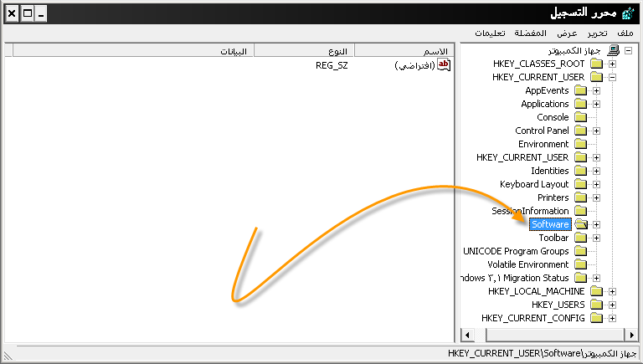
Task: Collapse HKEY_CURRENT_USER top-level hive
Action: pyautogui.click(x=612, y=78)
